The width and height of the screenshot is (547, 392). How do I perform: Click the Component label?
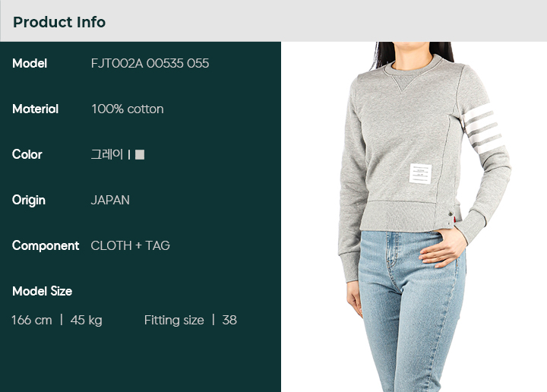tap(46, 246)
